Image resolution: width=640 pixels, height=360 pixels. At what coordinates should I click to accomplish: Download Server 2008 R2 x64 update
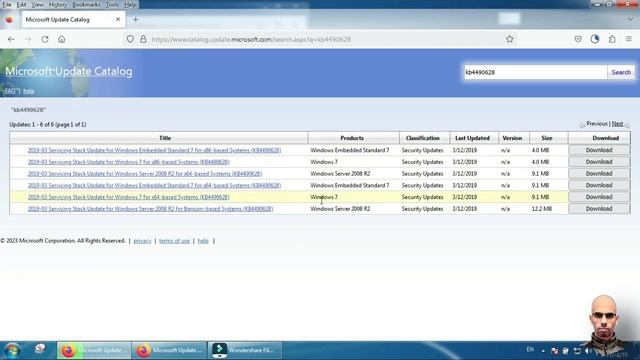599,173
